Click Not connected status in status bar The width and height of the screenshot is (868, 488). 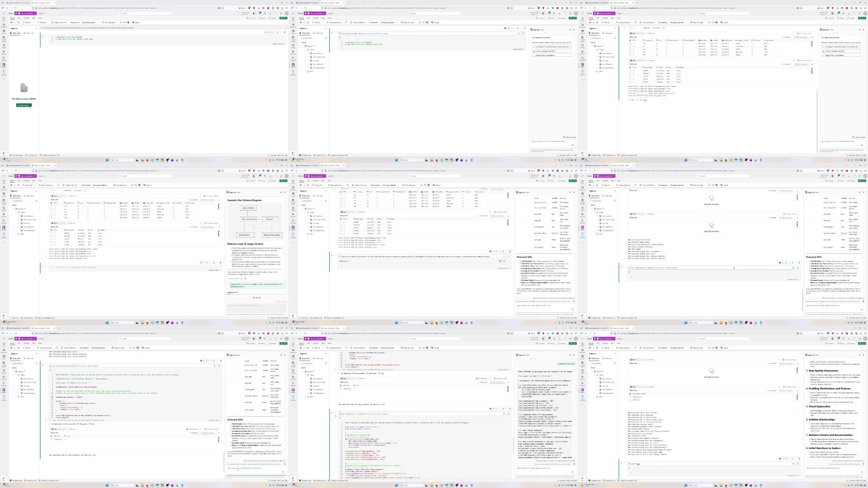(x=17, y=155)
